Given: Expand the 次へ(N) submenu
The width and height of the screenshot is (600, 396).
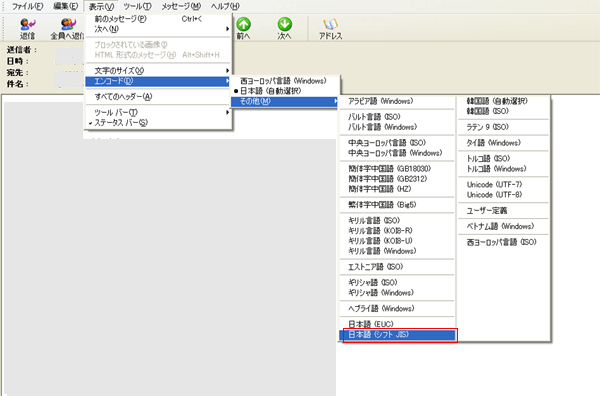Looking at the screenshot, I should click(x=158, y=29).
